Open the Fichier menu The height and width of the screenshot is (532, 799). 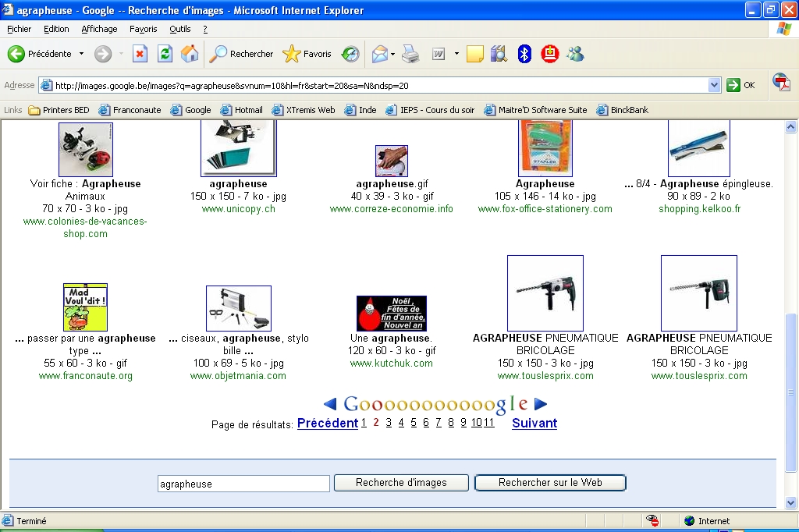point(20,29)
